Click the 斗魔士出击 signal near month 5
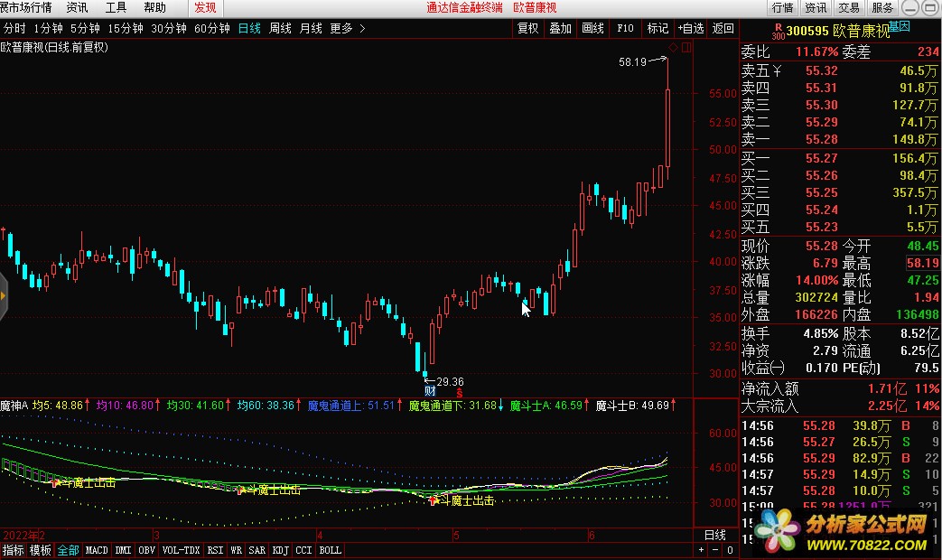Image resolution: width=942 pixels, height=560 pixels. pos(467,500)
